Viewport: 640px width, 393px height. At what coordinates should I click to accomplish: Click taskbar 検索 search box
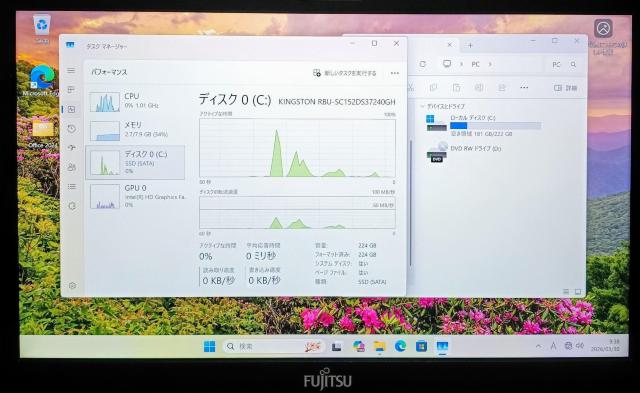tap(273, 346)
